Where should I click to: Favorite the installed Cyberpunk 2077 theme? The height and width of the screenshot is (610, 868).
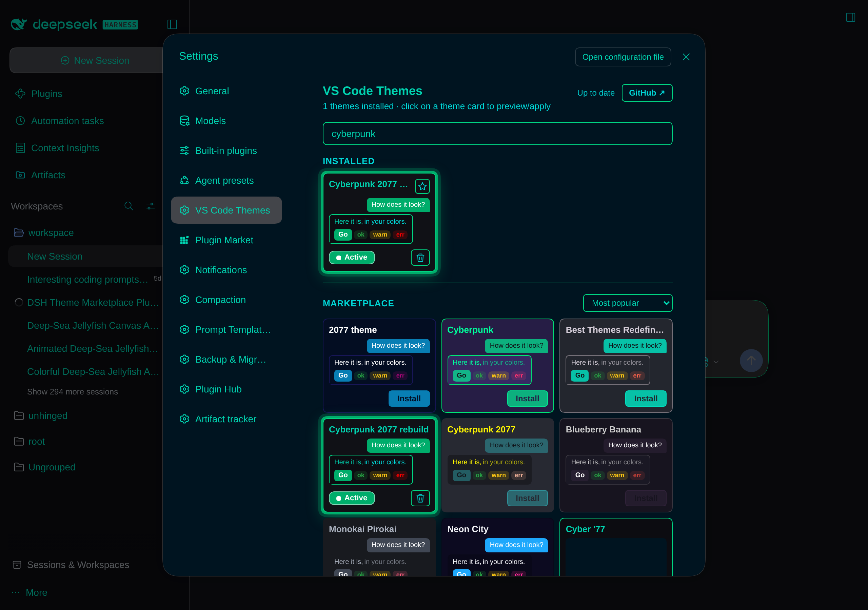click(x=422, y=186)
